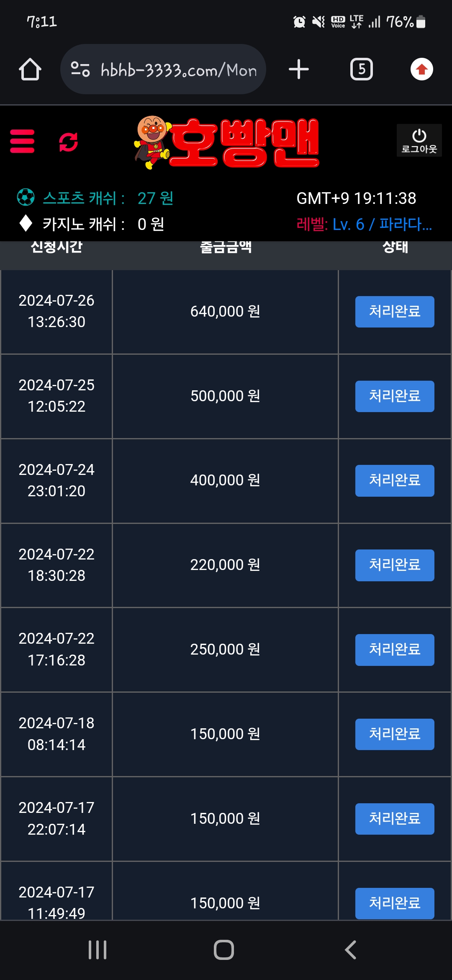This screenshot has width=452, height=980.
Task: Open the site settings icon in address bar
Action: pyautogui.click(x=80, y=69)
